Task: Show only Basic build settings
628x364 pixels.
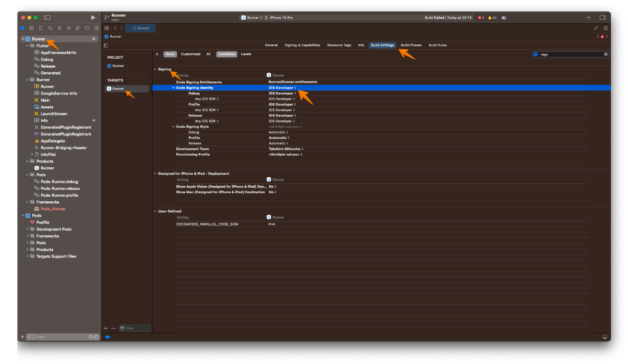Action: [x=170, y=54]
